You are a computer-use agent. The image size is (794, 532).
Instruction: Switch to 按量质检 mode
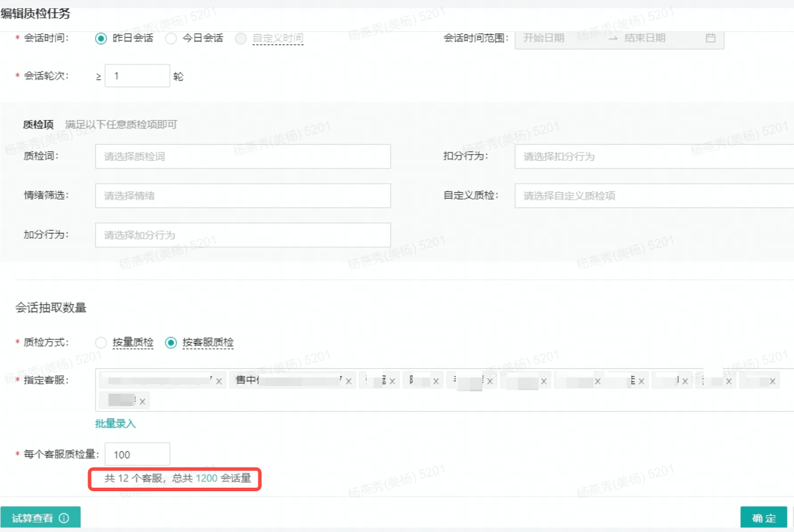coord(101,343)
